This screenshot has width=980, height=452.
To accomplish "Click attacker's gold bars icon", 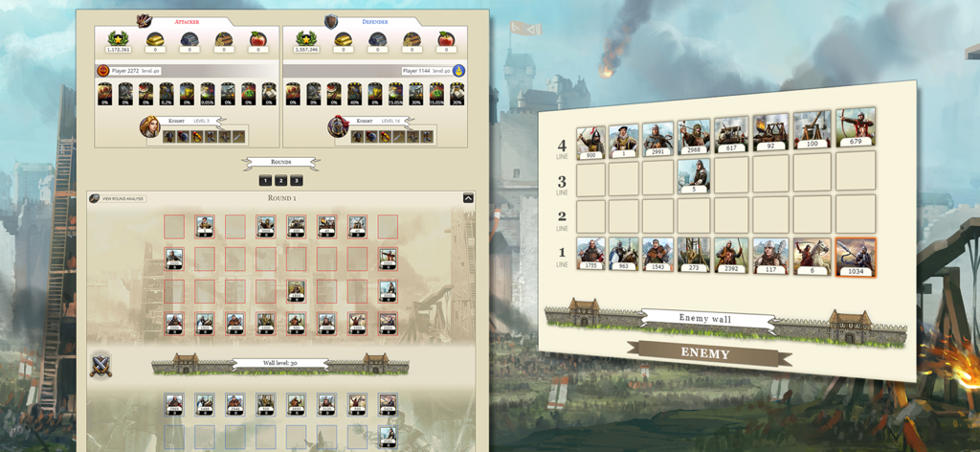I will [x=155, y=38].
